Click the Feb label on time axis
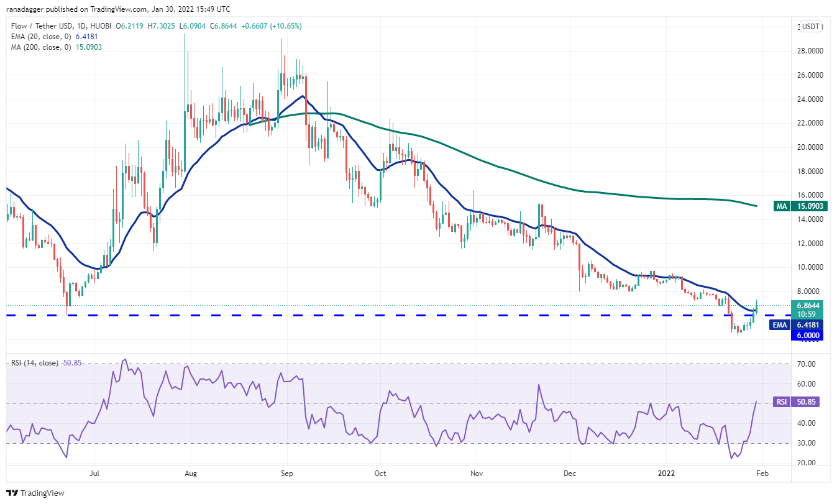This screenshot has height=504, width=837. (762, 472)
